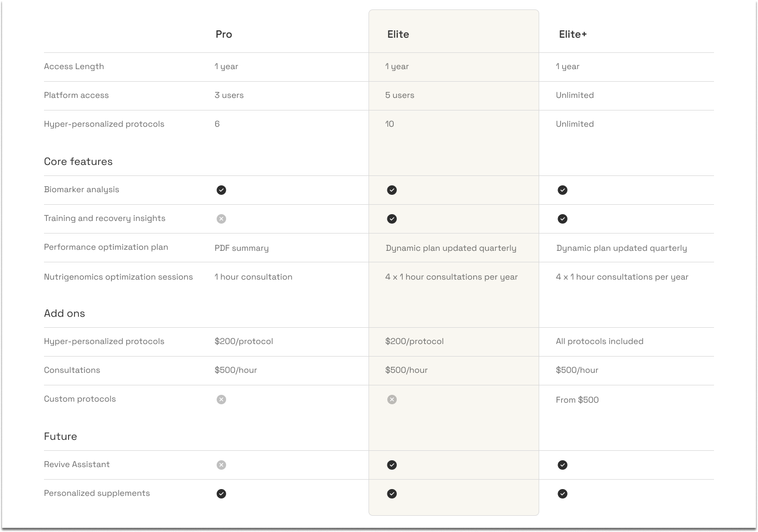The width and height of the screenshot is (758, 532).
Task: Click the Future section heading
Action: click(61, 436)
